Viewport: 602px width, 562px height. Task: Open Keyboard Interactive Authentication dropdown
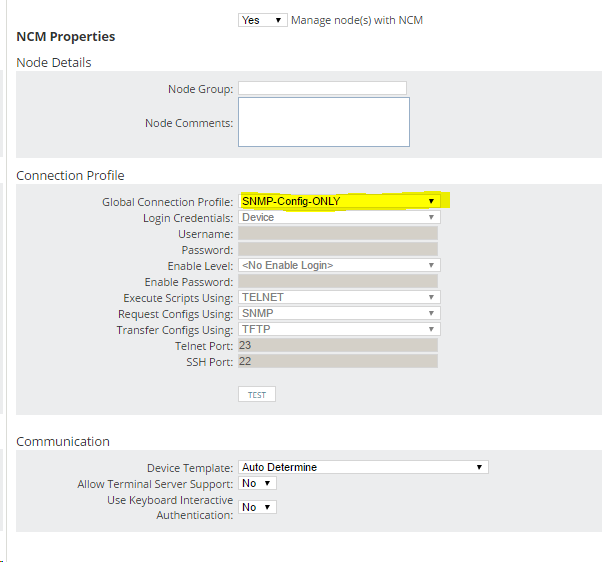(257, 507)
